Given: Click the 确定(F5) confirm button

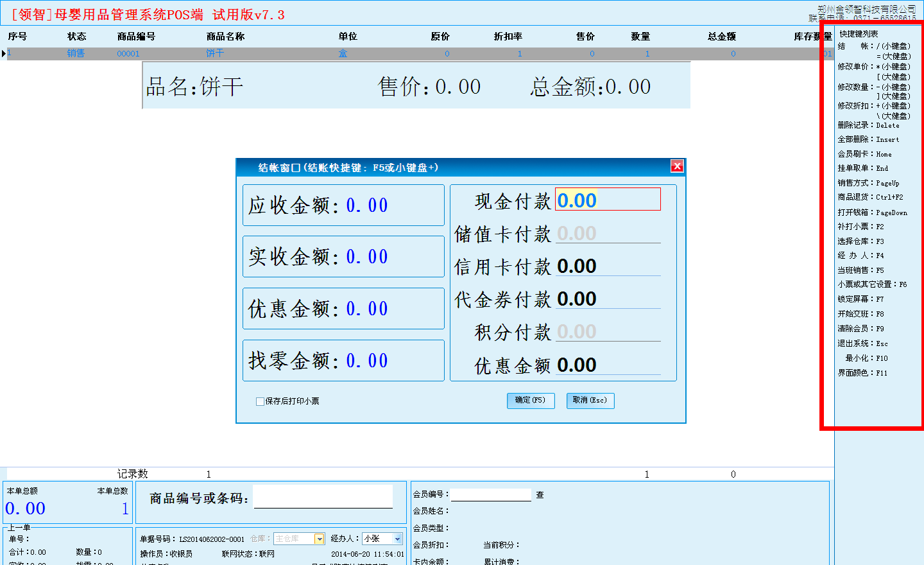Looking at the screenshot, I should [530, 401].
